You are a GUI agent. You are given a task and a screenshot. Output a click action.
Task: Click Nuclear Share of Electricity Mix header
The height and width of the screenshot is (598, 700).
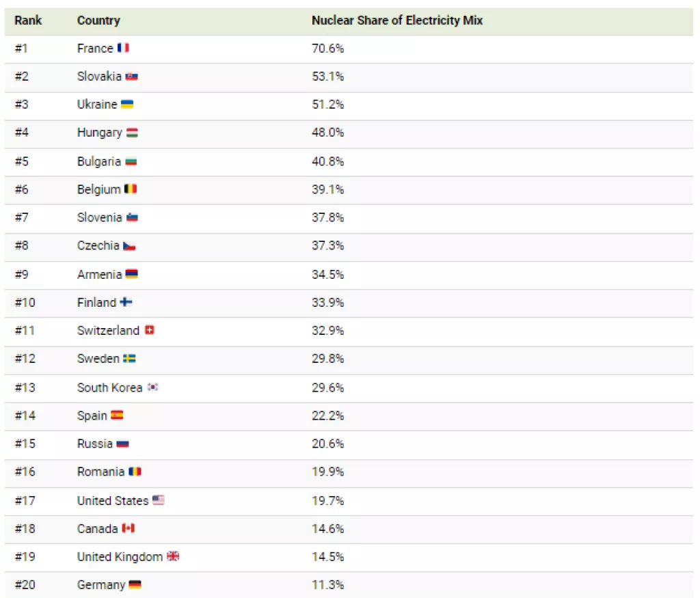397,21
